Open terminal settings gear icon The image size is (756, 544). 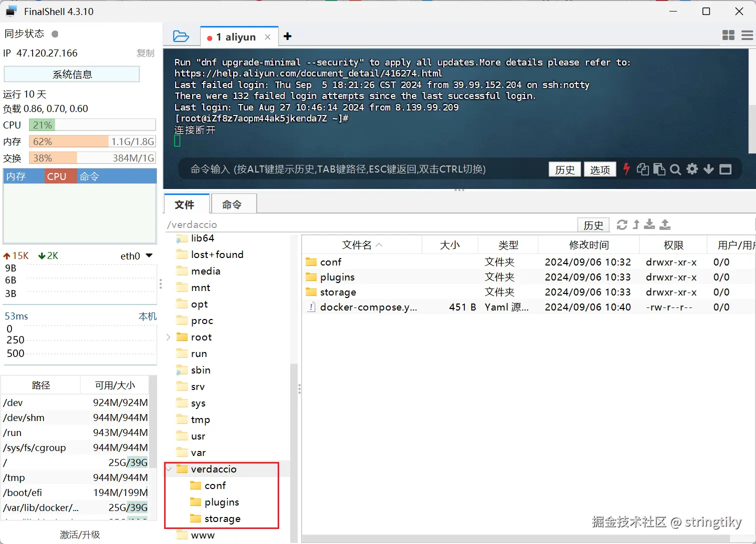click(x=692, y=169)
